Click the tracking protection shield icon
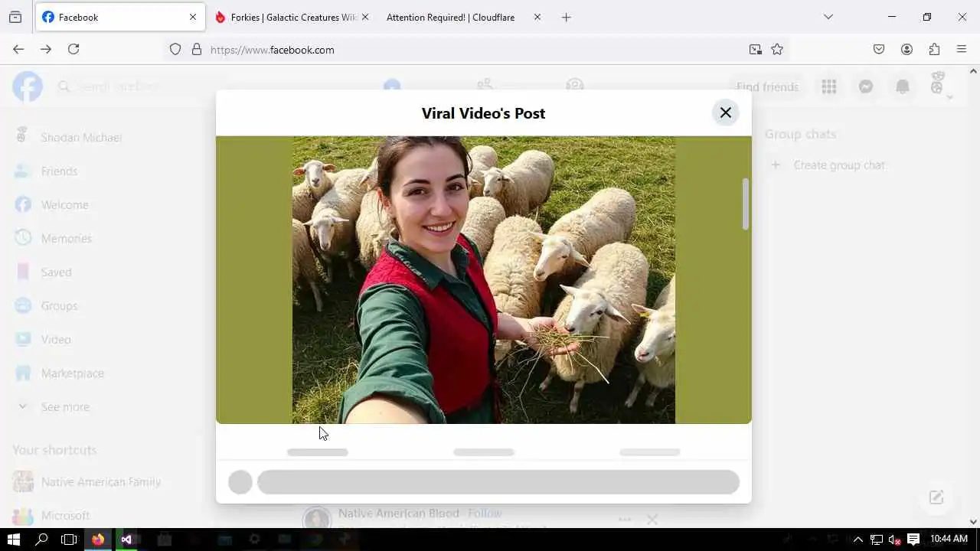The height and width of the screenshot is (551, 980). [x=175, y=50]
